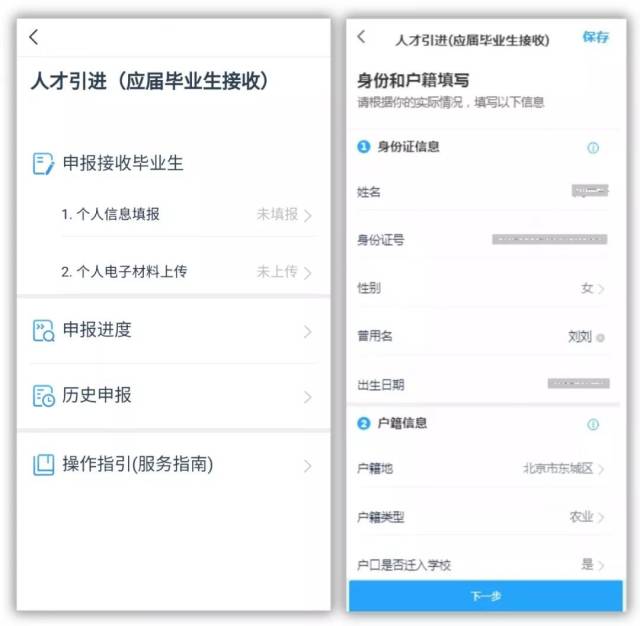Expand the 操作指引(服务指南) row chevron
Viewport: 640px width, 626px height.
308,466
